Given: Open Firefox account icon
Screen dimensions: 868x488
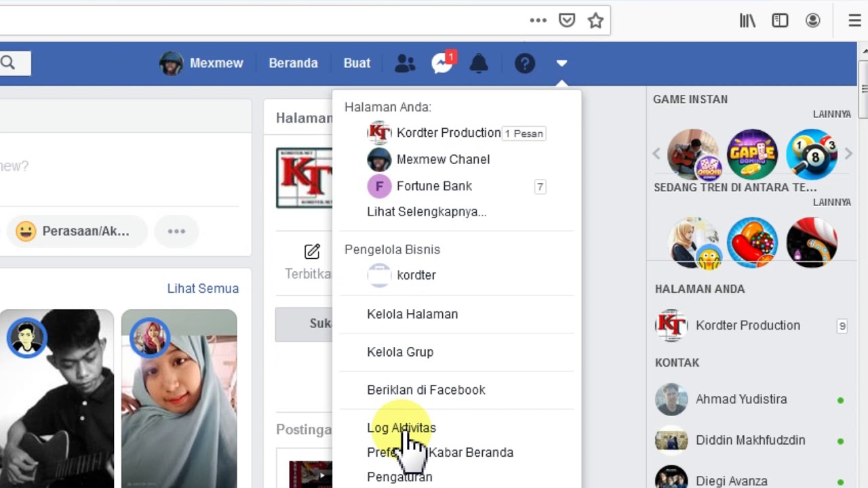Looking at the screenshot, I should click(812, 20).
